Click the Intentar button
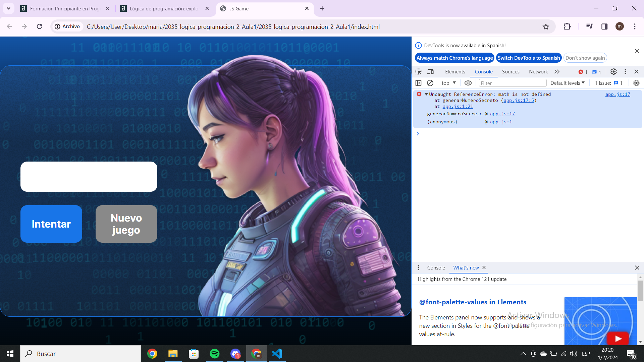The width and height of the screenshot is (644, 362). [51, 224]
